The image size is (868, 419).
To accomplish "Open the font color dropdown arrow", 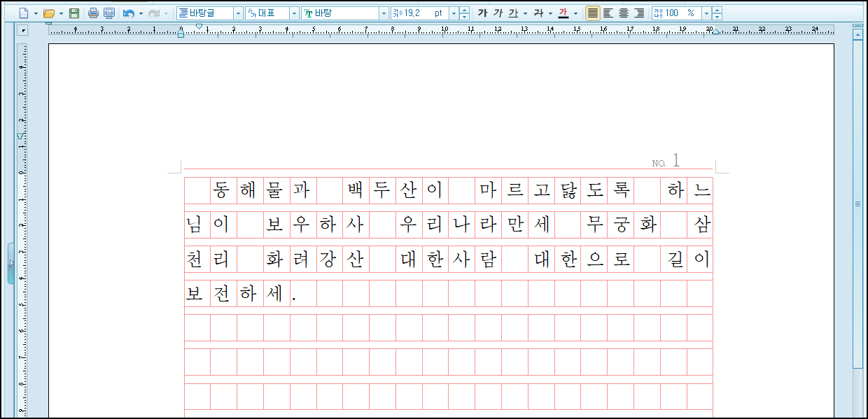I will (575, 13).
